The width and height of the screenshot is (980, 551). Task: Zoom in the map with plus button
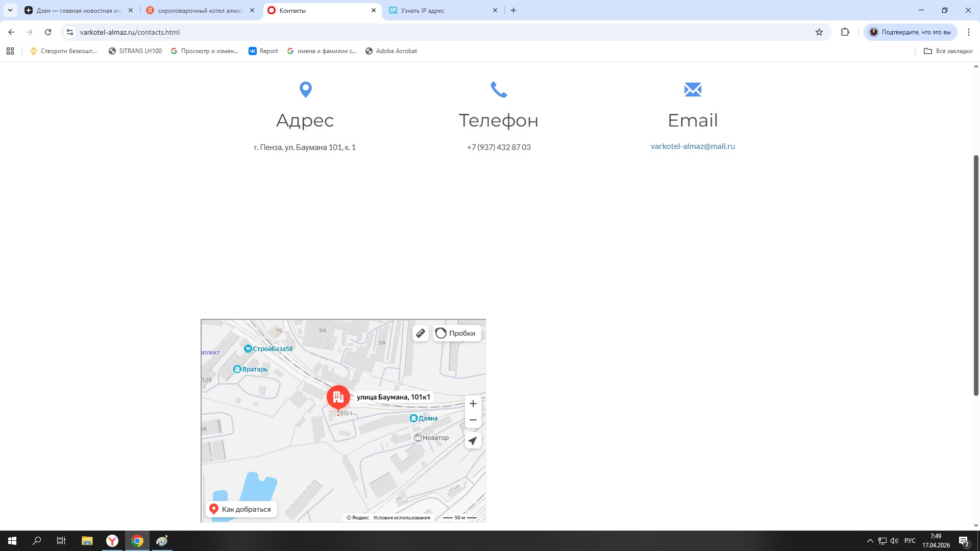coord(473,404)
